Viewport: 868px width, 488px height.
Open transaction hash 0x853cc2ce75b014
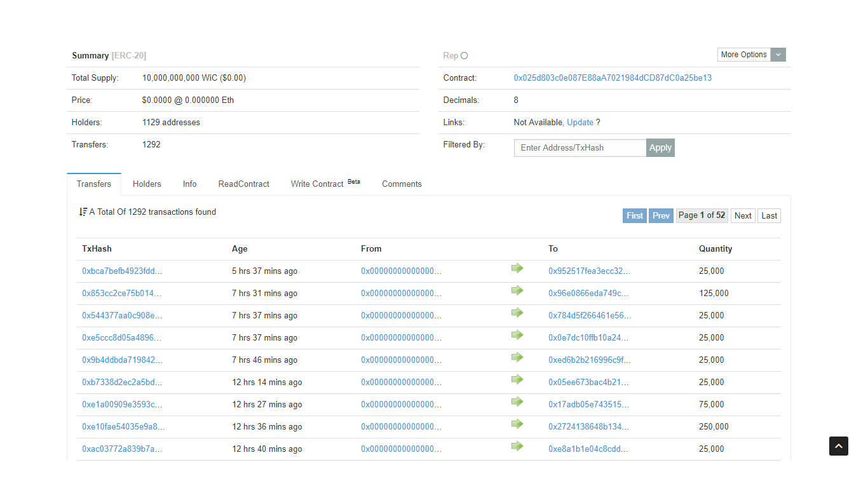click(x=122, y=294)
